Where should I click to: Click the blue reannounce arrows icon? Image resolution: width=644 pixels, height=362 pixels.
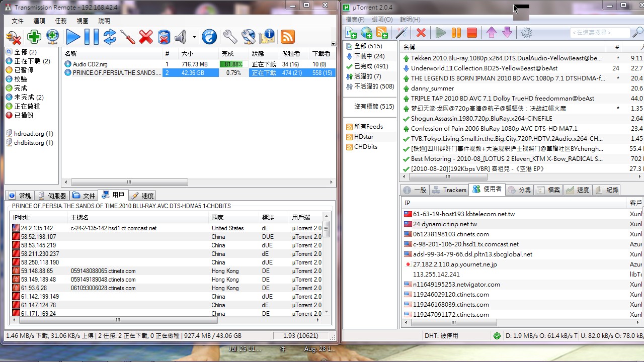pyautogui.click(x=110, y=37)
